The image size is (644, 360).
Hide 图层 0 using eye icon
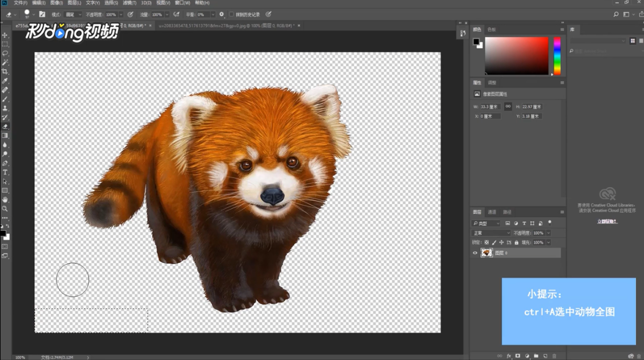click(x=475, y=253)
